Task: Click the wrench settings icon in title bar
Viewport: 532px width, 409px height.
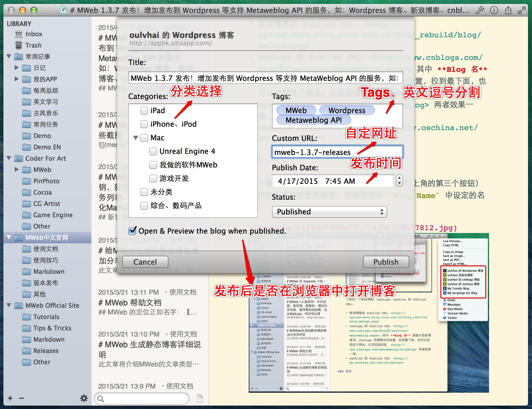Action: tap(480, 10)
